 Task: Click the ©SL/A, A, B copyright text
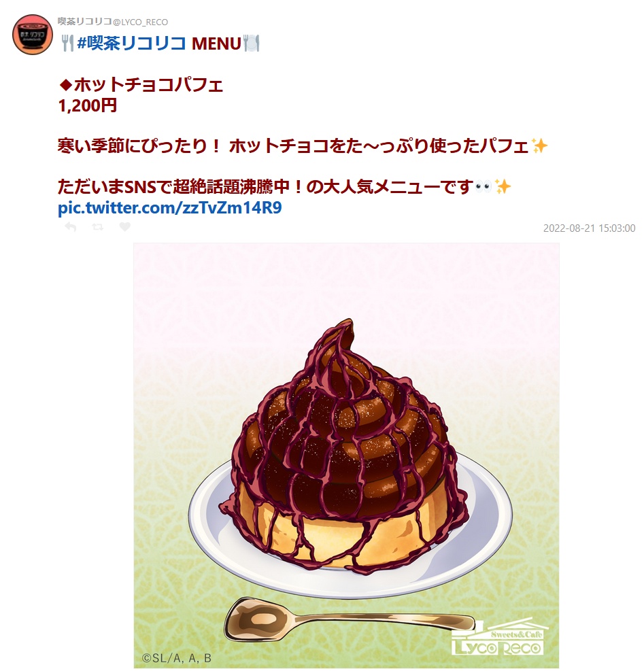click(177, 657)
